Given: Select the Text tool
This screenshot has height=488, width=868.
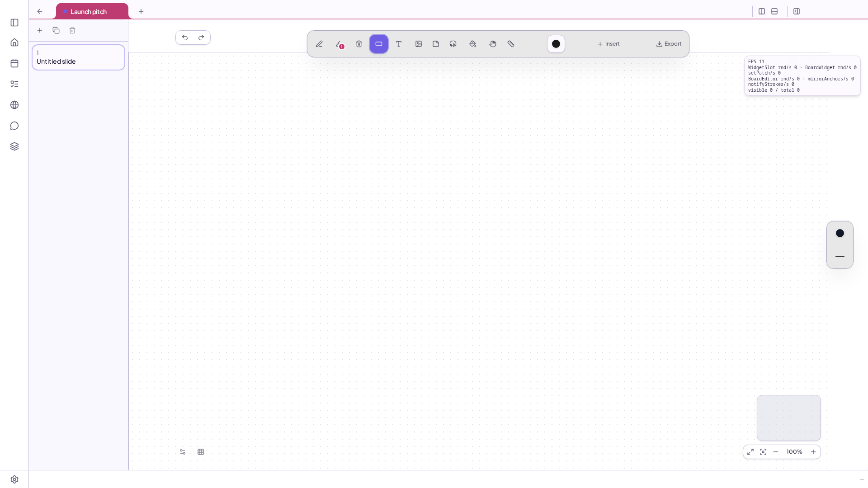Looking at the screenshot, I should click(x=399, y=44).
